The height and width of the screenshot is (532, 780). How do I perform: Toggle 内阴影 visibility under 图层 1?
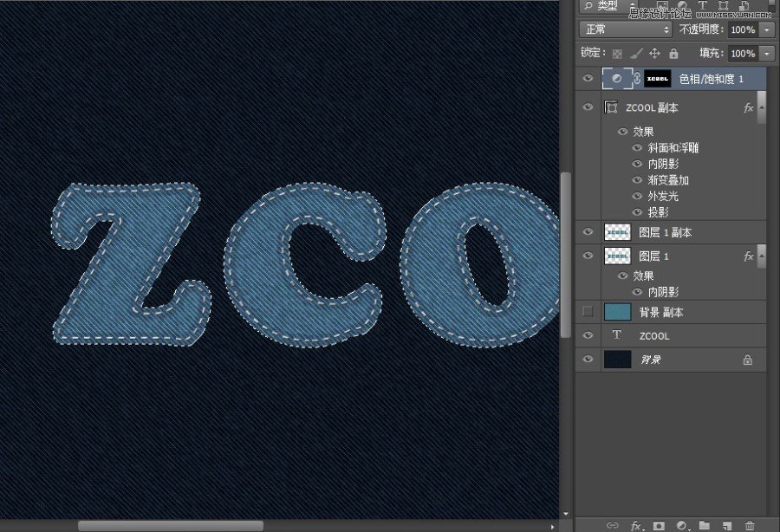coord(637,292)
